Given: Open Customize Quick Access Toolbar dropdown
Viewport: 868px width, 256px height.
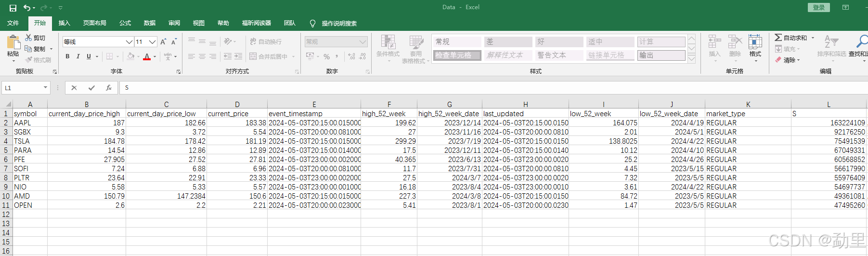Looking at the screenshot, I should tap(61, 8).
